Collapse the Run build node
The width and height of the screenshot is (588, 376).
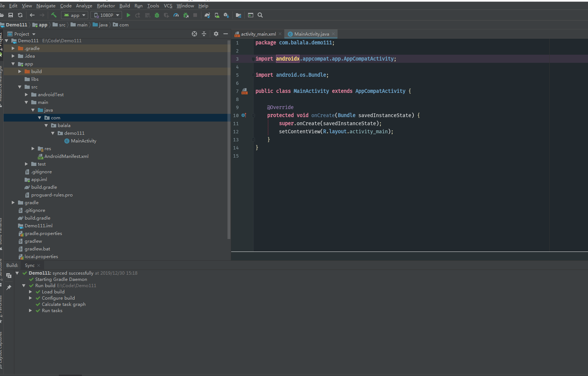[x=24, y=286]
